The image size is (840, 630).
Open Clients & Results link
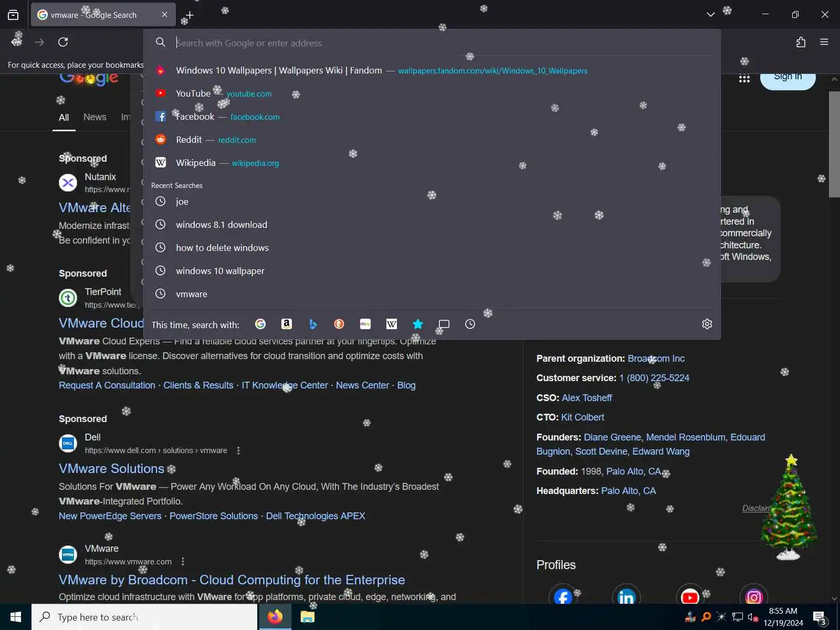pos(198,385)
